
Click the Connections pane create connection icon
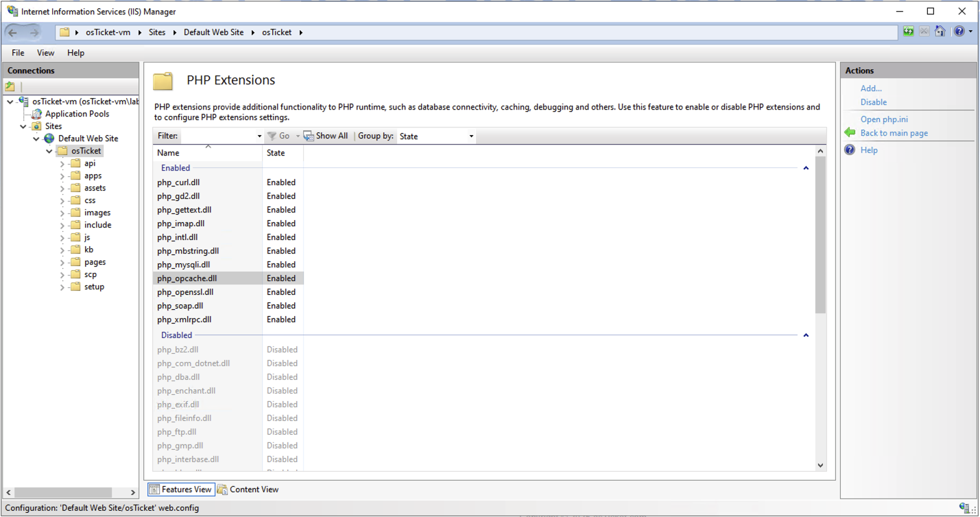point(10,86)
